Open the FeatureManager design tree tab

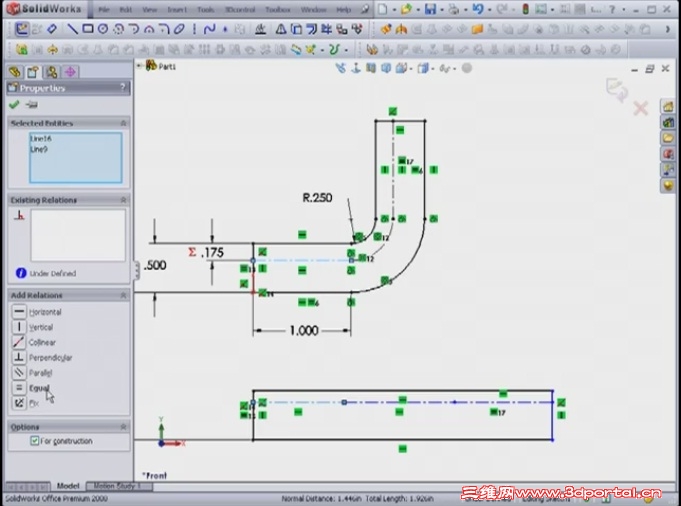(x=15, y=72)
